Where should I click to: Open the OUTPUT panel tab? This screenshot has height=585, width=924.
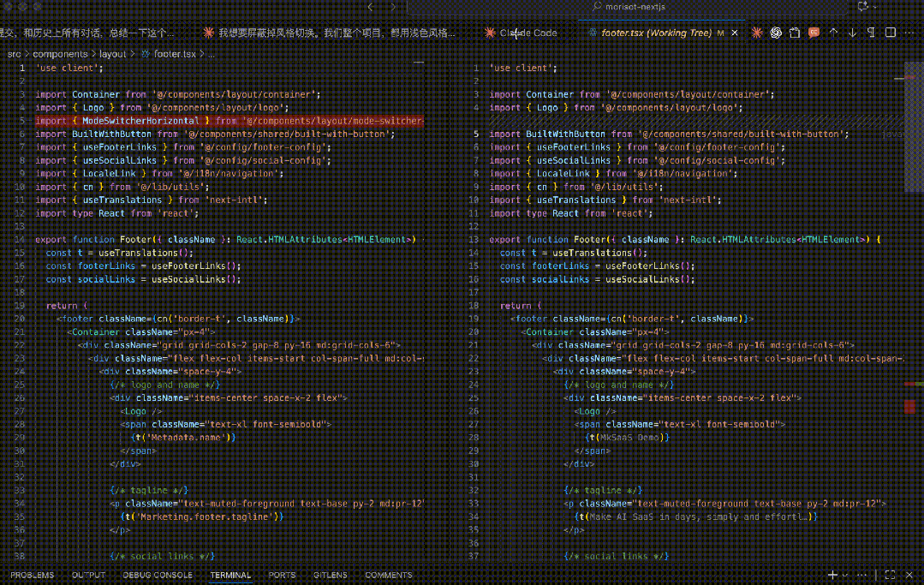[88, 575]
